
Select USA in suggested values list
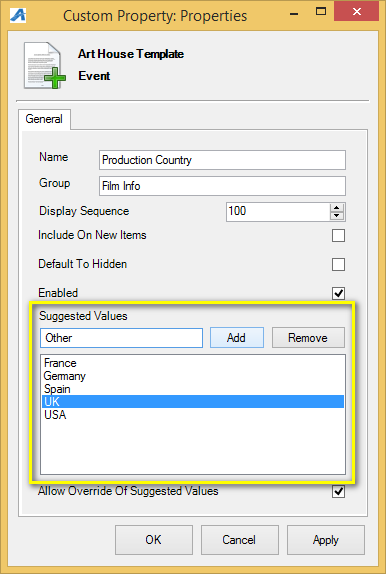193,415
